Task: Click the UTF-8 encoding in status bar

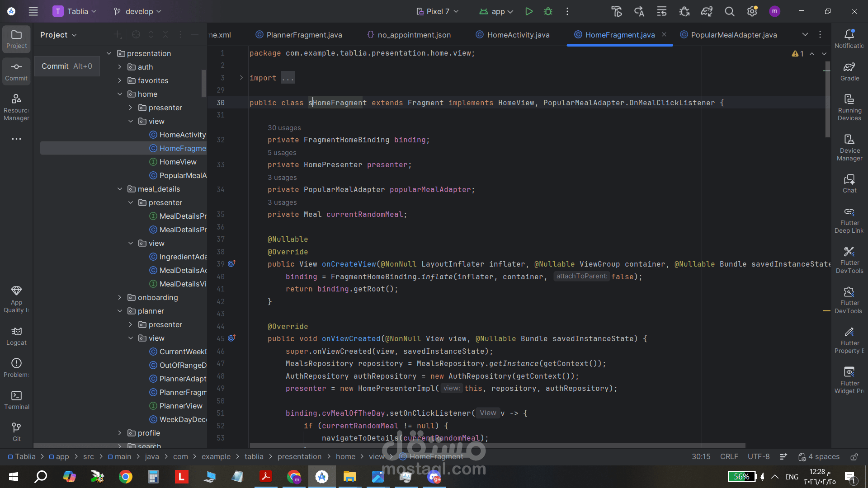Action: 758,457
